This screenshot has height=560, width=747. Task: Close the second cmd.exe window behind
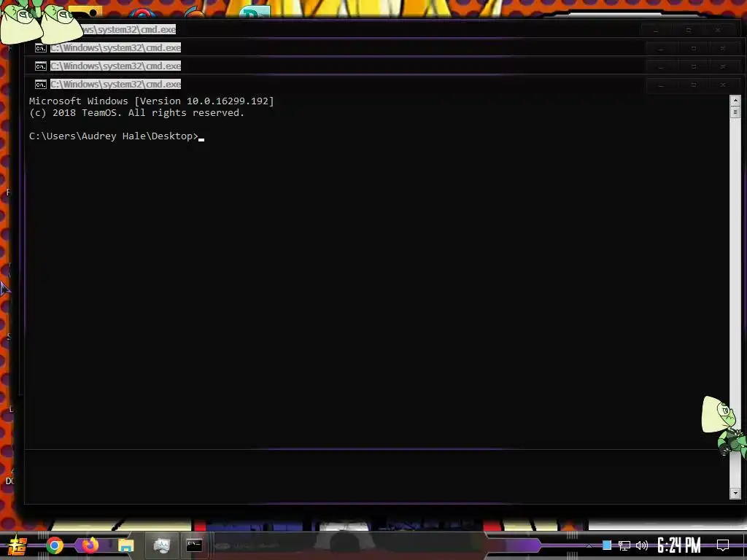pyautogui.click(x=723, y=66)
